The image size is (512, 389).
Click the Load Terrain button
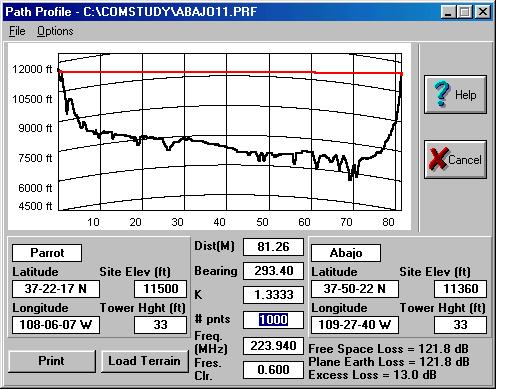point(144,361)
